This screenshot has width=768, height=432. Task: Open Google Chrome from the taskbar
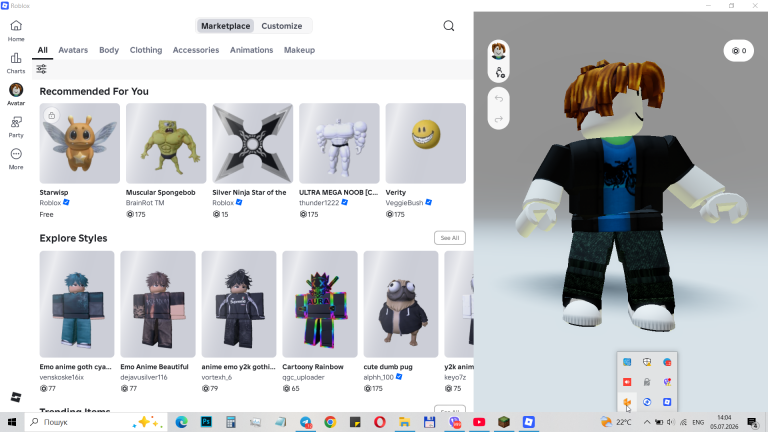[x=330, y=422]
